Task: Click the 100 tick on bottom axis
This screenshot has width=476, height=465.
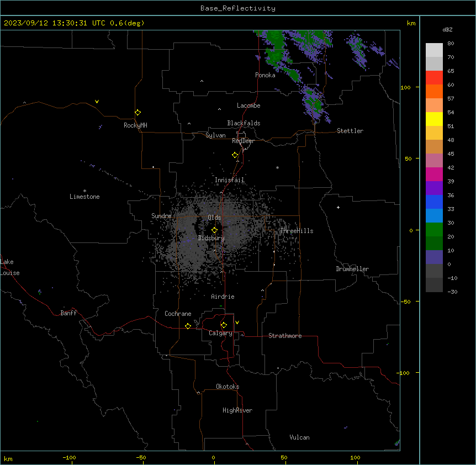Action: click(x=355, y=457)
